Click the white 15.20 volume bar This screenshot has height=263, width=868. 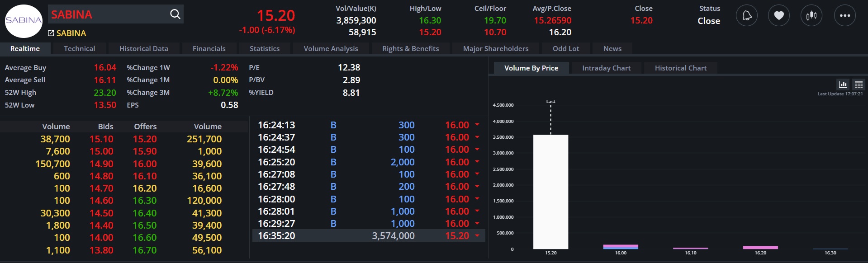[x=550, y=192]
